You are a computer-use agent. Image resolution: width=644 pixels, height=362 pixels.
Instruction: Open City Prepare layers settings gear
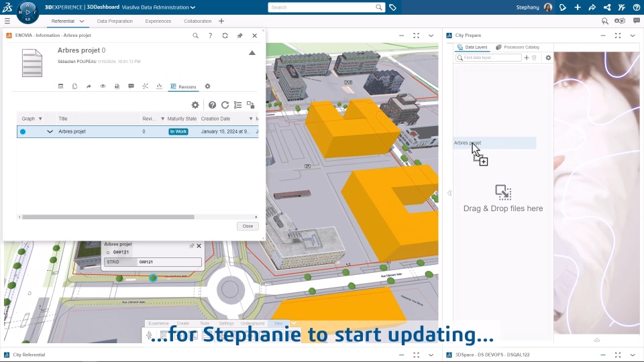click(548, 58)
